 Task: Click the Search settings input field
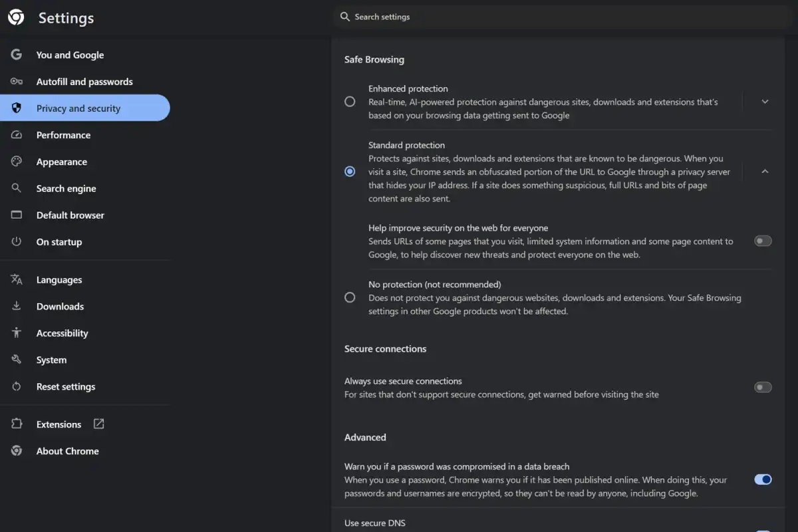pos(465,17)
